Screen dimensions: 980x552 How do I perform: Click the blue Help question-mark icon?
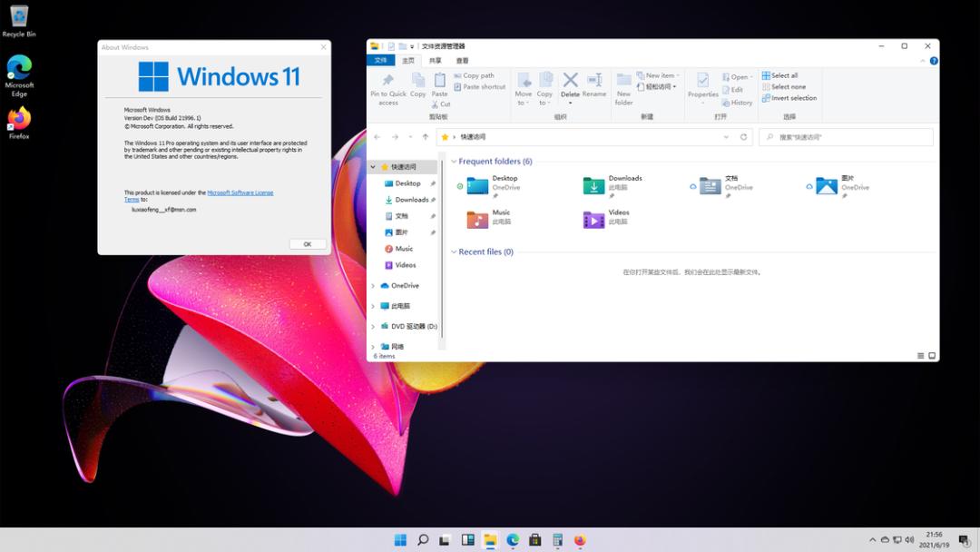pyautogui.click(x=934, y=61)
